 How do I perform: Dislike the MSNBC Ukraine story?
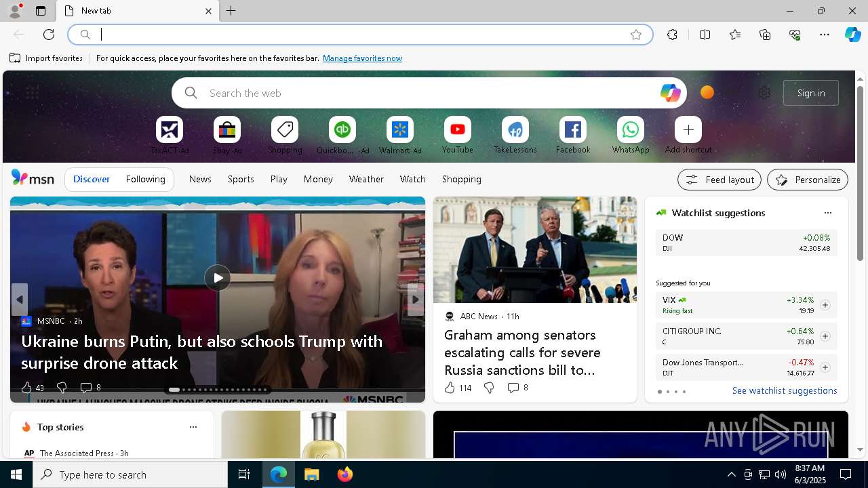(x=61, y=388)
